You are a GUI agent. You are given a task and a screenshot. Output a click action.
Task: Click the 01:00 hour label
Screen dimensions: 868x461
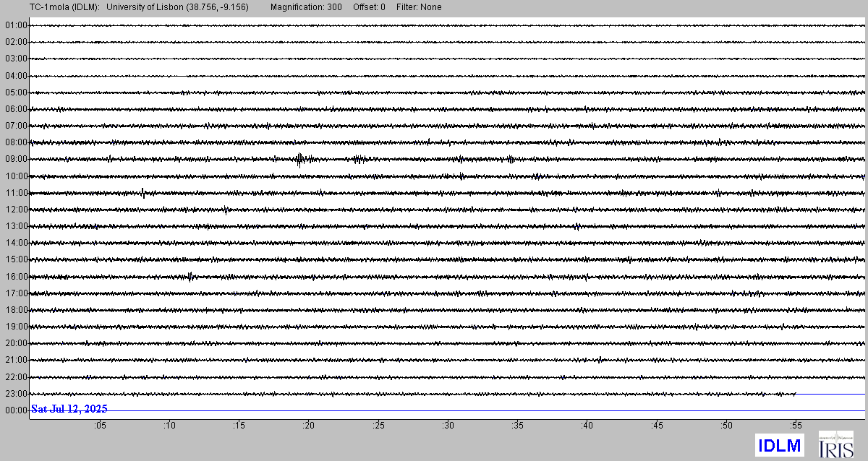click(16, 25)
